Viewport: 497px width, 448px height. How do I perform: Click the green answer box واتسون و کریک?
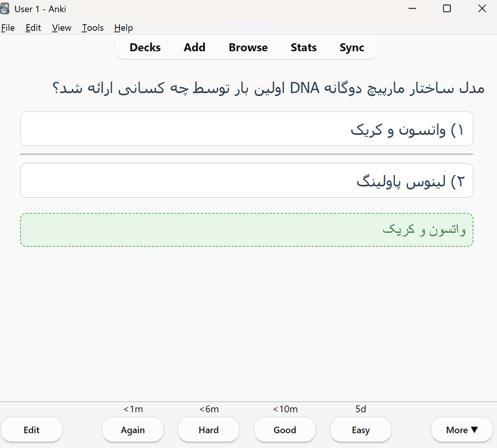pyautogui.click(x=247, y=230)
